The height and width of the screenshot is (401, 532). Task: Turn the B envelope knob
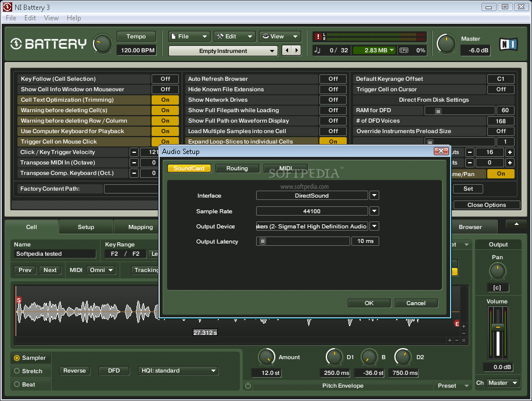369,357
